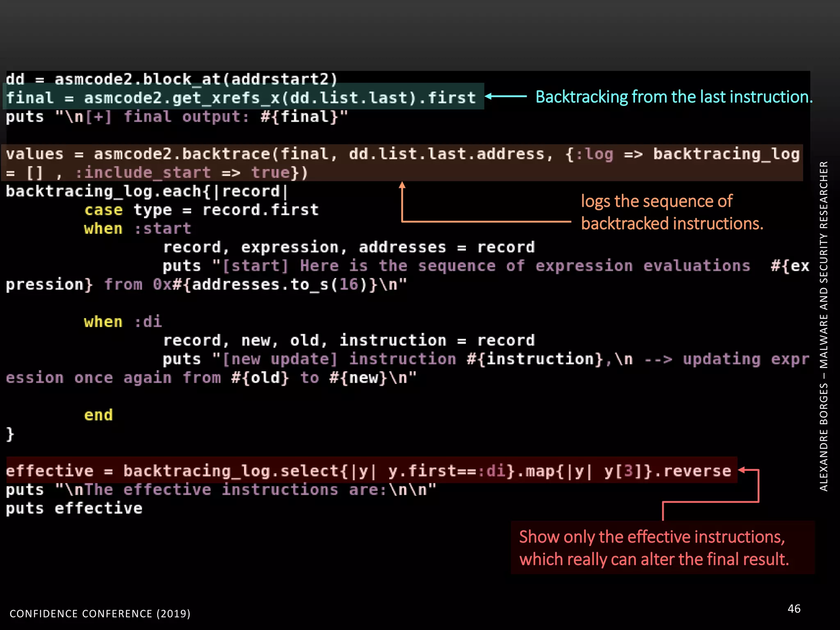Click 'record, new, old, instruction = record' line
This screenshot has width=840, height=630.
(349, 340)
